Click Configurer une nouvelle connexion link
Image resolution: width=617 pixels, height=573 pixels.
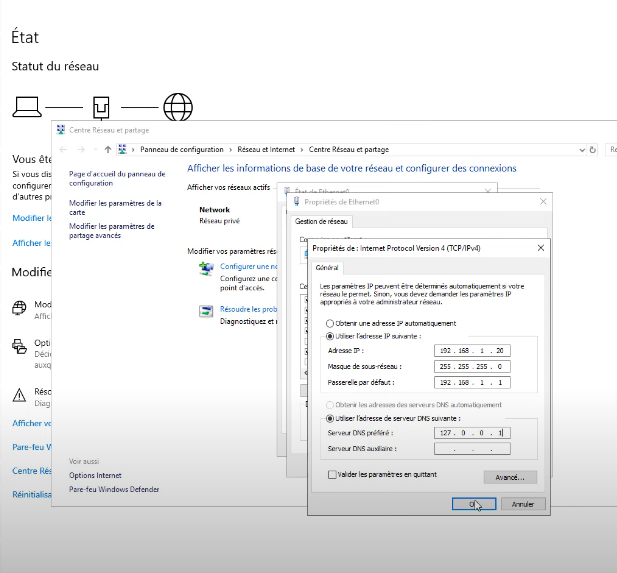pyautogui.click(x=248, y=266)
